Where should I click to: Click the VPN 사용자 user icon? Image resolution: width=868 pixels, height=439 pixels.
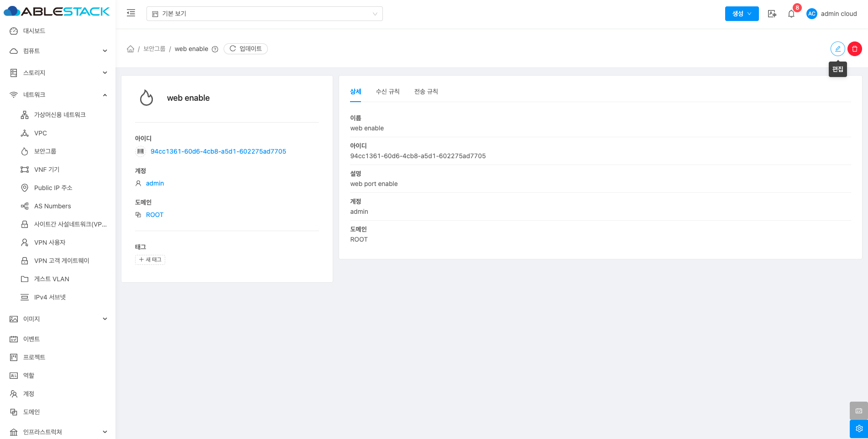25,243
